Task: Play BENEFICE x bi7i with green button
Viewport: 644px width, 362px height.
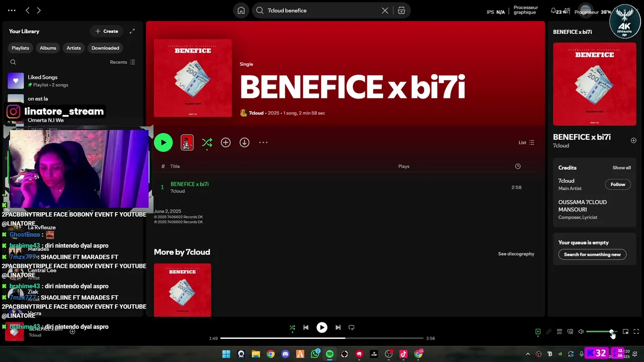Action: [163, 143]
